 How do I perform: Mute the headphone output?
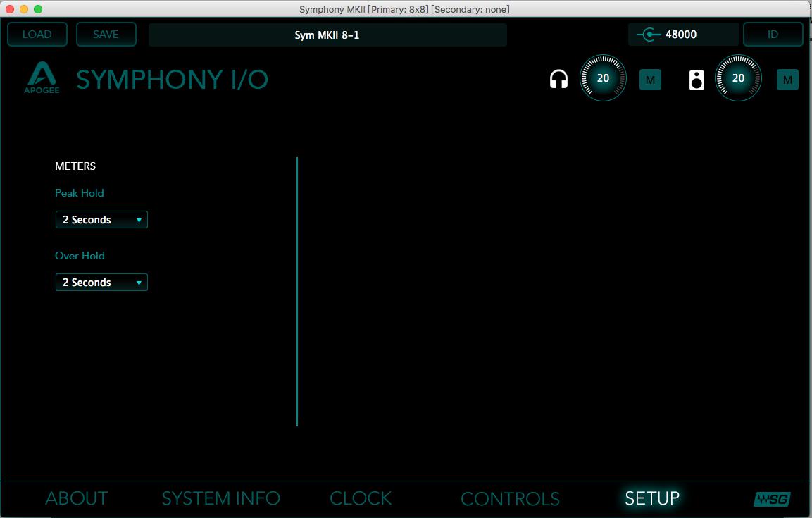click(x=649, y=80)
